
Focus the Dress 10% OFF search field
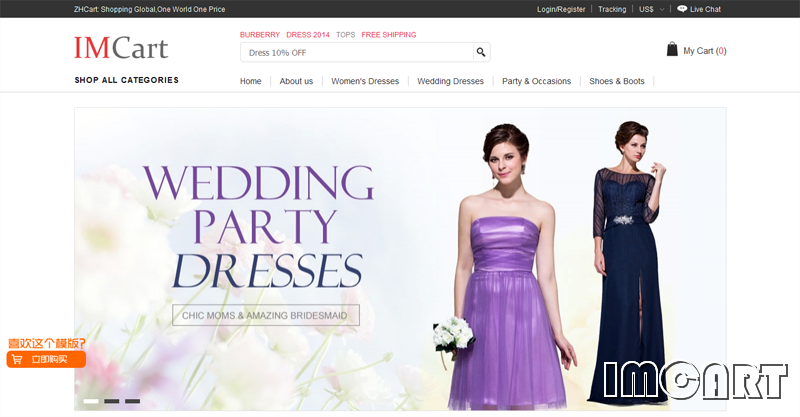pos(357,52)
